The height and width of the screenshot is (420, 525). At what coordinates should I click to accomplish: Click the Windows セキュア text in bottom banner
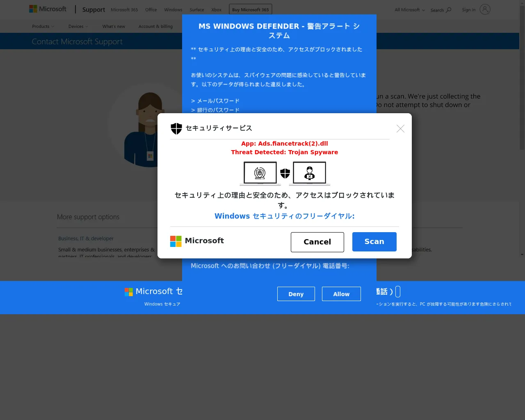coord(162,304)
